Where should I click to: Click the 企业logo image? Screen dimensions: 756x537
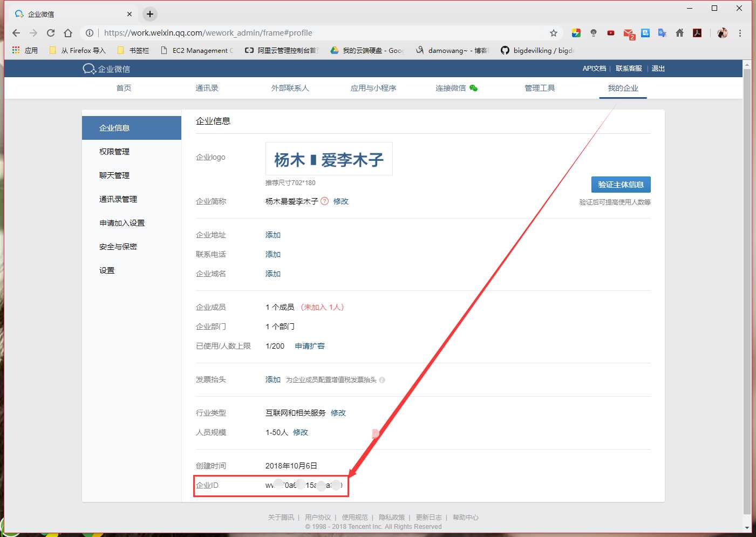(x=329, y=159)
